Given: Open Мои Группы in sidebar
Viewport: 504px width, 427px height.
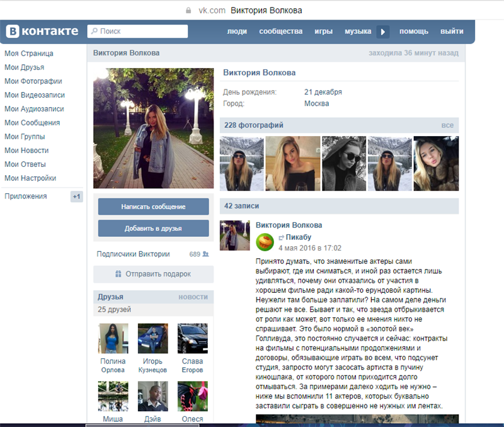Looking at the screenshot, I should tap(25, 136).
